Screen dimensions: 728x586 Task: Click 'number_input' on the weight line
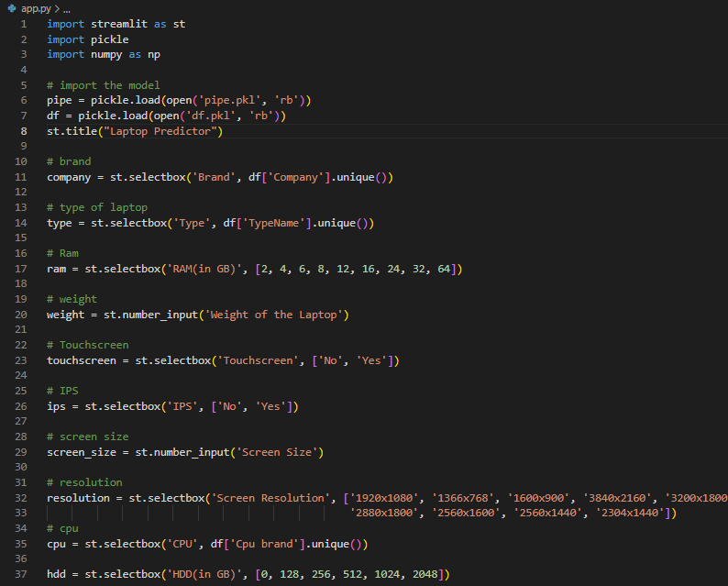point(160,315)
